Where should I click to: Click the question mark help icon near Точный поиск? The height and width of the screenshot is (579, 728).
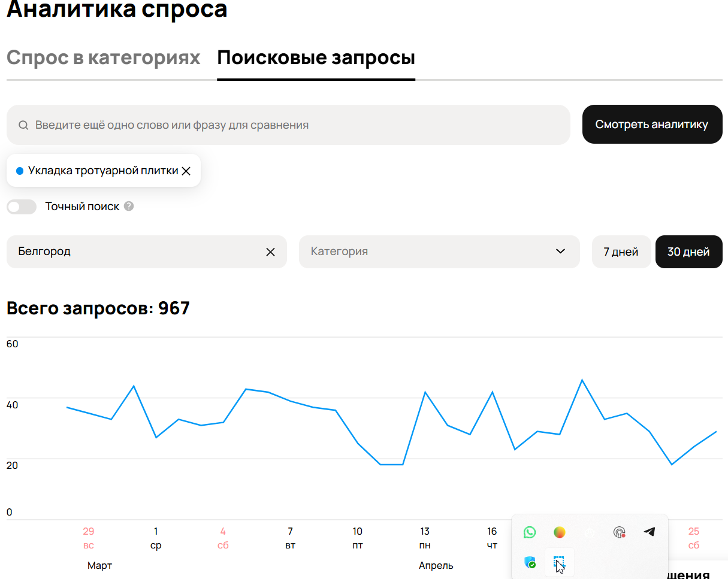[129, 207]
